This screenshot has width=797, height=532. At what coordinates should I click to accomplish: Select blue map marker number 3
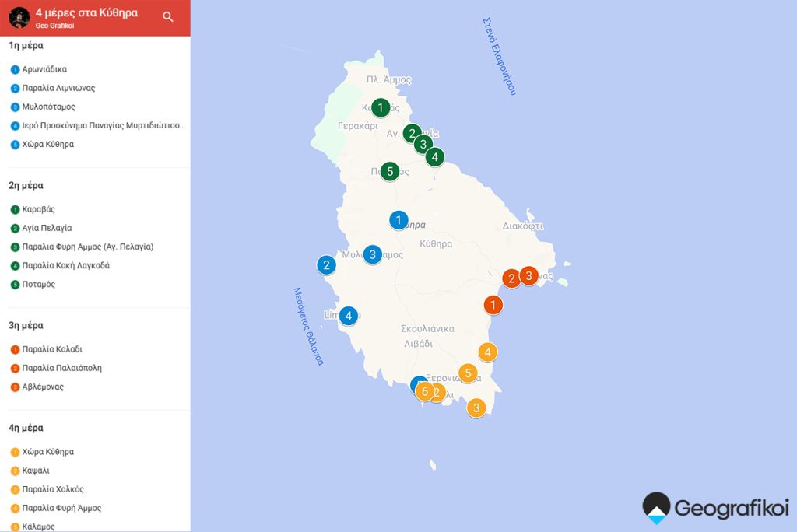click(x=373, y=254)
